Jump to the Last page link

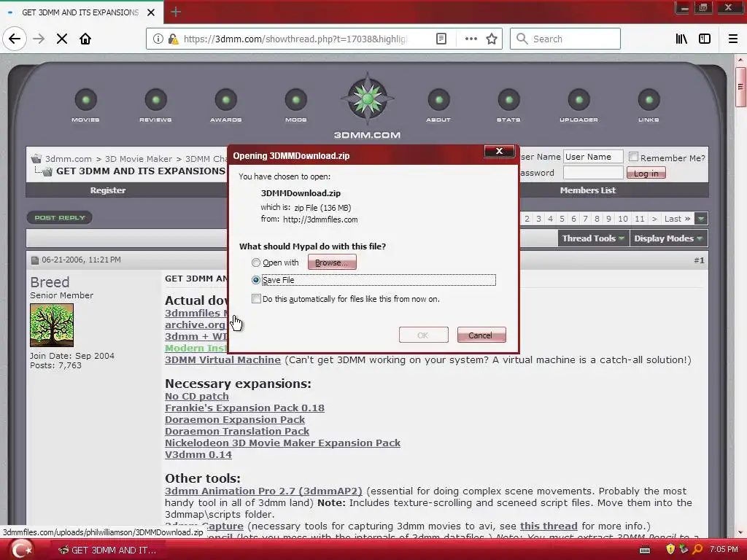[x=677, y=219]
